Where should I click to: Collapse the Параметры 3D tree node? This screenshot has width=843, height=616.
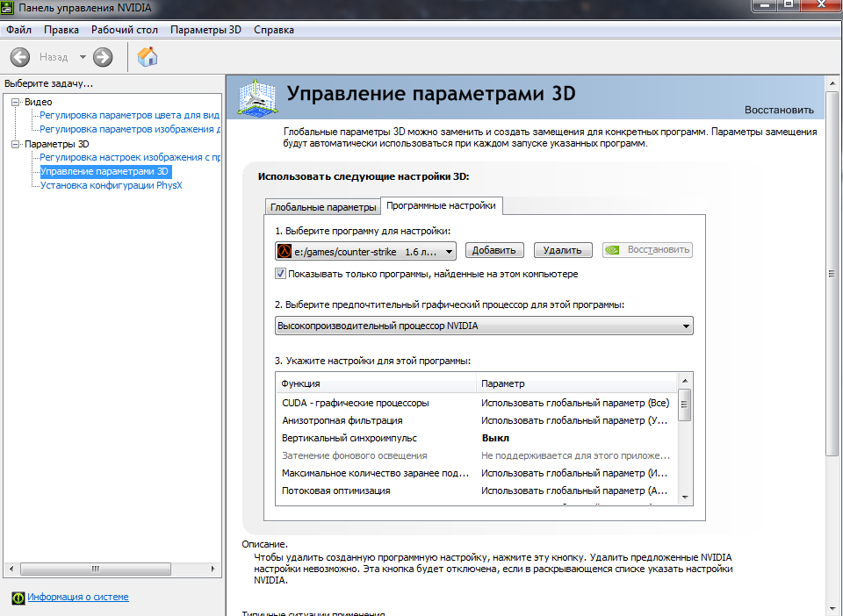pos(15,144)
